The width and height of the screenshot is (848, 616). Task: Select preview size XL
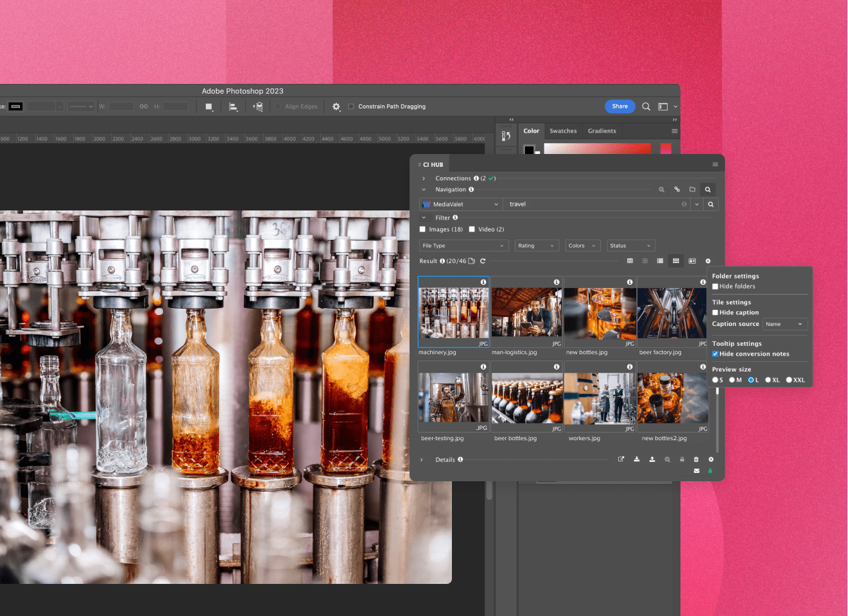pos(768,380)
